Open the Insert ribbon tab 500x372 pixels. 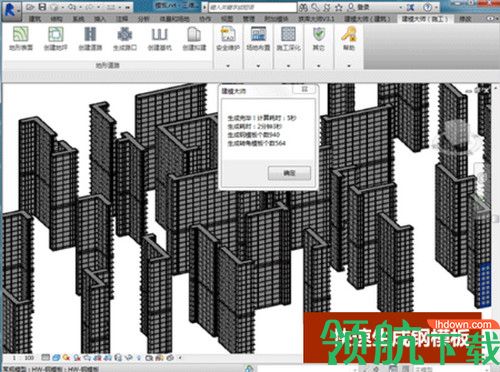(x=100, y=19)
